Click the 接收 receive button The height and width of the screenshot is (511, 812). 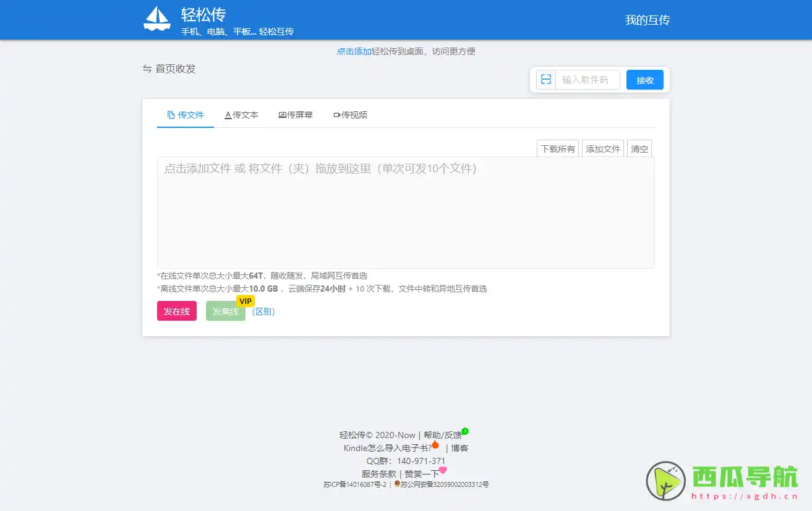click(x=644, y=79)
